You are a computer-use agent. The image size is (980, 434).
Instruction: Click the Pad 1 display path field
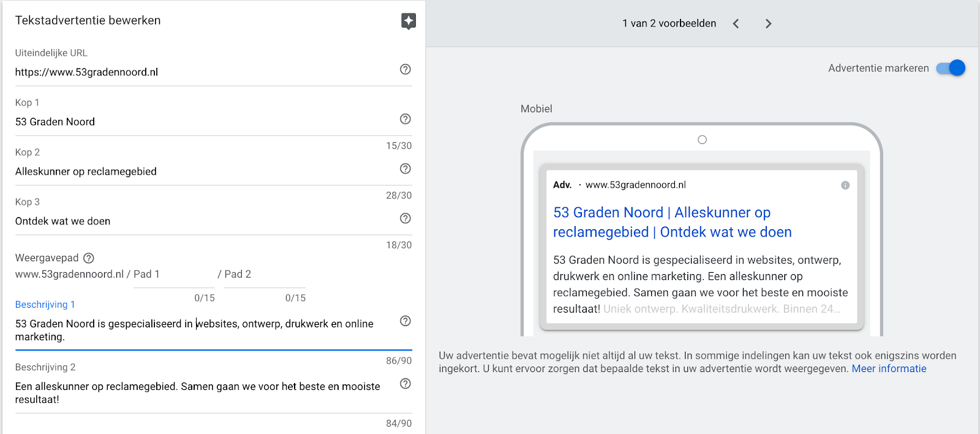click(174, 275)
